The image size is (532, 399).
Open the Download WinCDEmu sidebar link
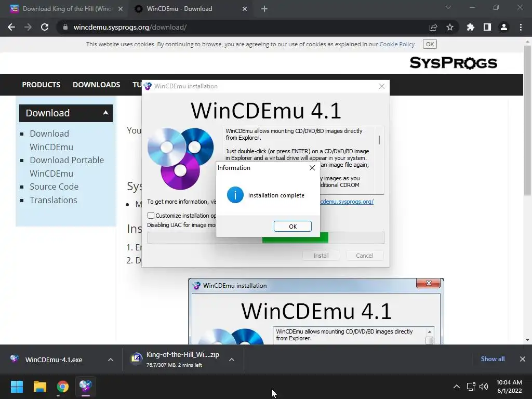[51, 140]
